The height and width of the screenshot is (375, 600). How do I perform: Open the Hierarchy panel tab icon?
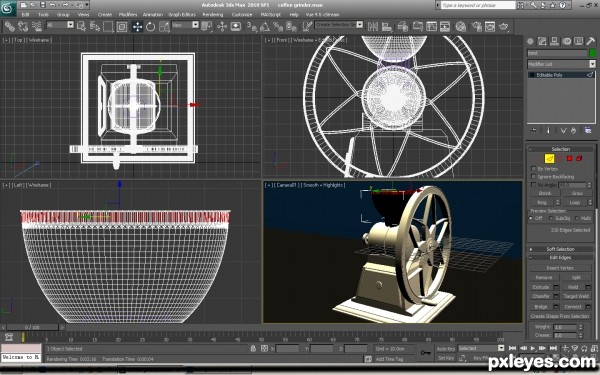[x=554, y=41]
